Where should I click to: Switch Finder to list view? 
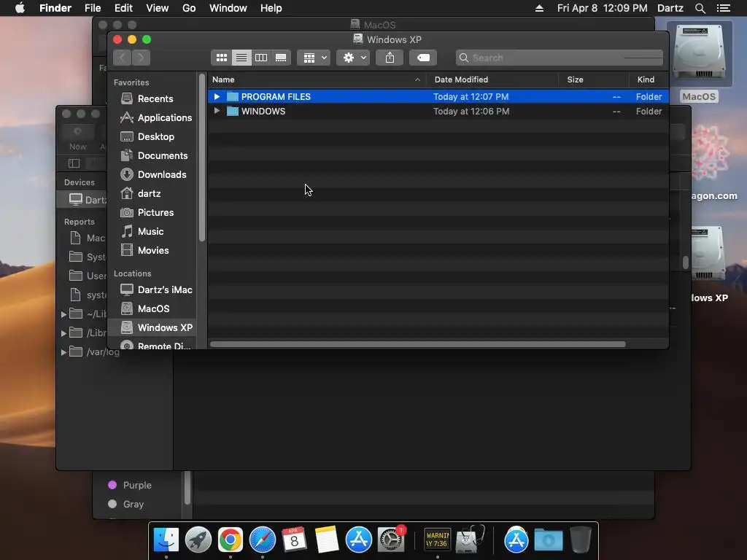(241, 58)
